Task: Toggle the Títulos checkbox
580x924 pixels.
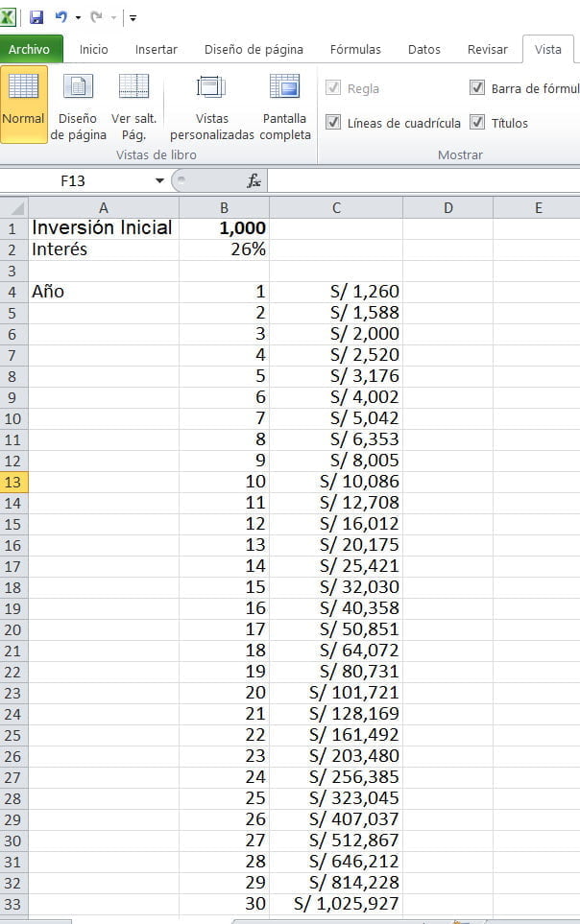Action: [x=477, y=123]
